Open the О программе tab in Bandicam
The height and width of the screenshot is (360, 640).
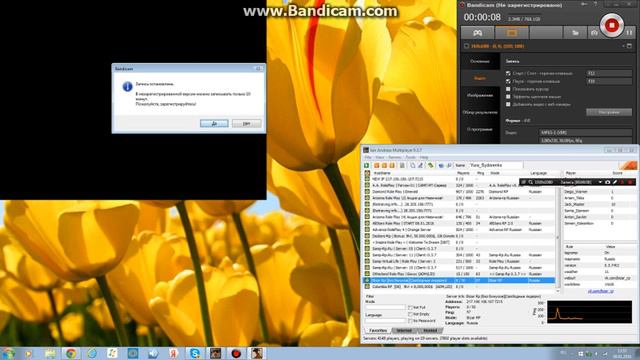point(480,129)
